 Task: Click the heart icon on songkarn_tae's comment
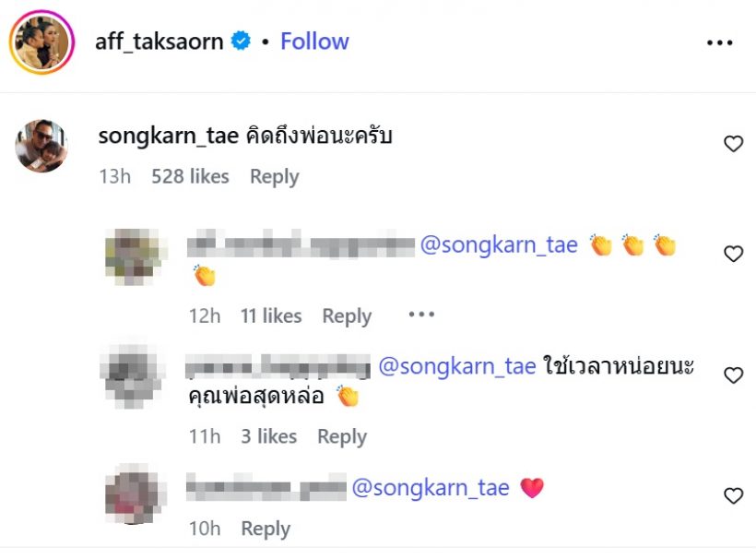tap(733, 143)
